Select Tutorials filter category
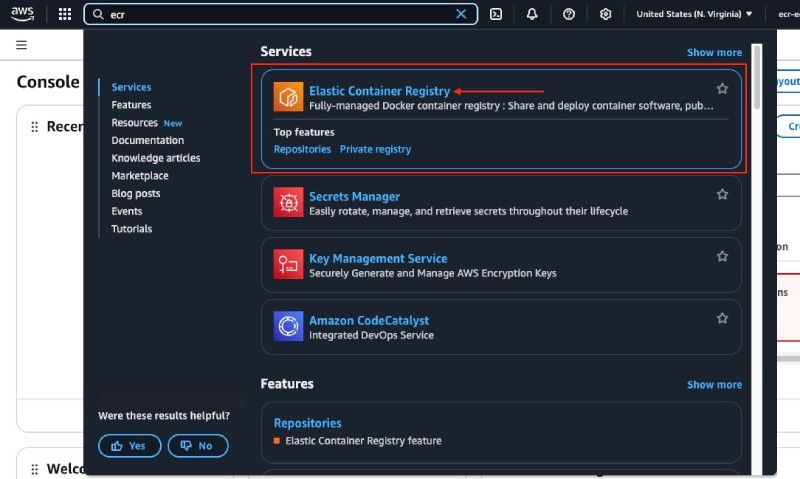 tap(132, 229)
